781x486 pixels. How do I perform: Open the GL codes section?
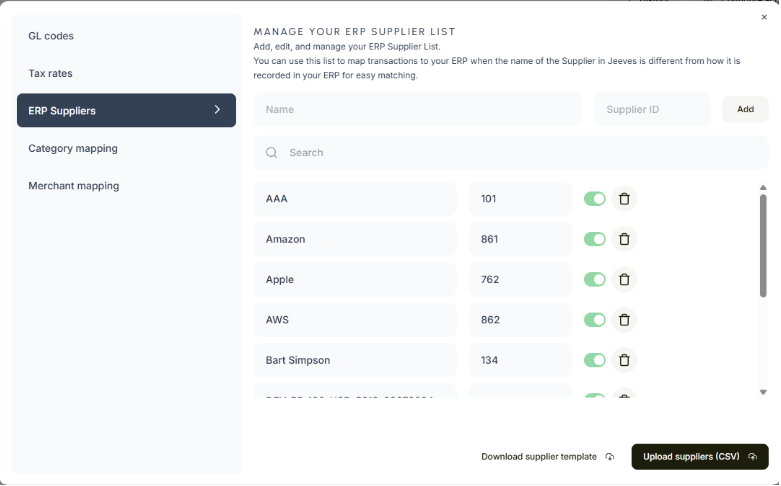pos(51,36)
